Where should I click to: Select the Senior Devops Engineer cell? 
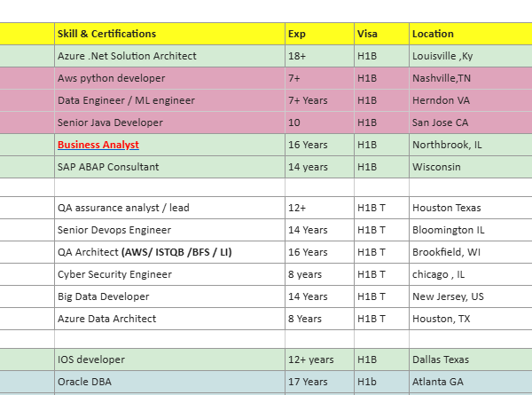169,230
